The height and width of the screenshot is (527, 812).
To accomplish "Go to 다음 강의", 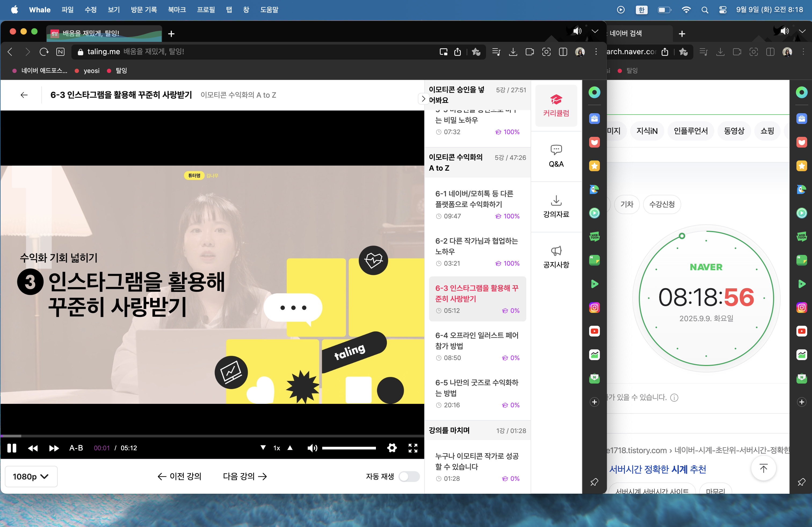I will pos(245,476).
